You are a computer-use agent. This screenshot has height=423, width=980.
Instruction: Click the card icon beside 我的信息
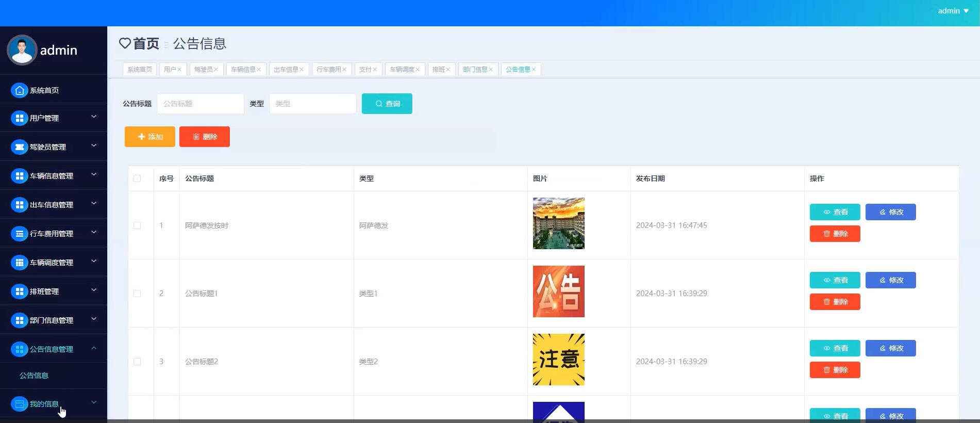20,404
